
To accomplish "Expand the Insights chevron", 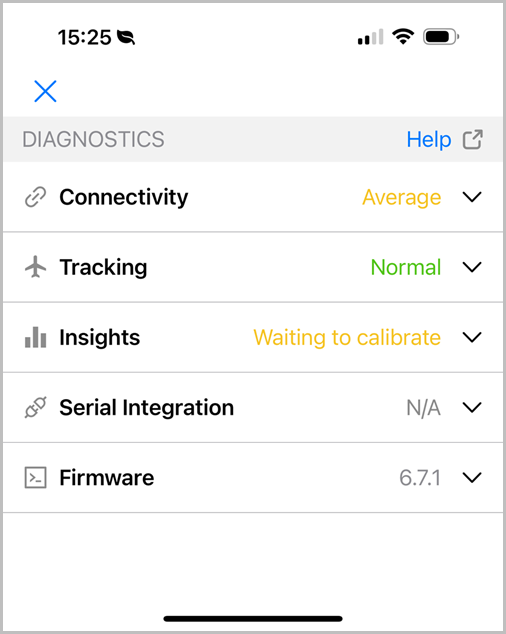I will tap(472, 337).
